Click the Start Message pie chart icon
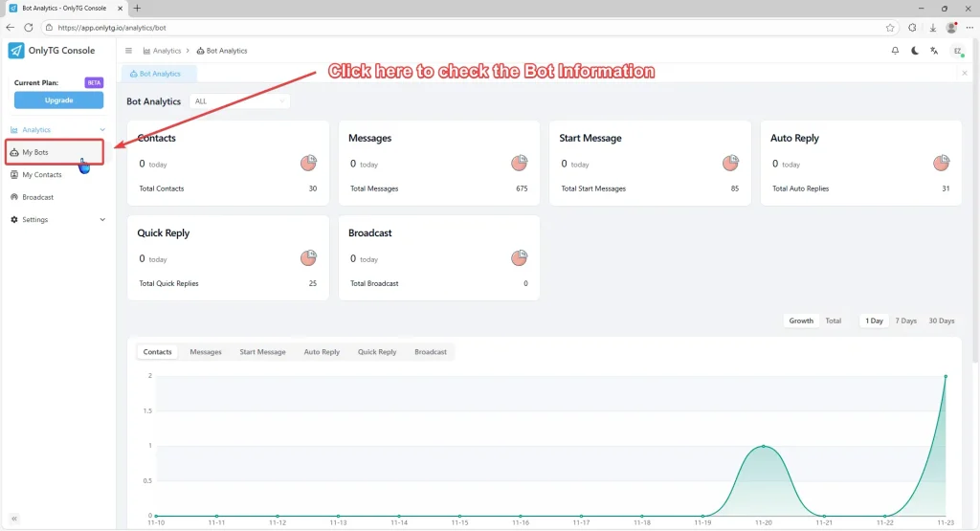This screenshot has height=531, width=980. pyautogui.click(x=730, y=163)
